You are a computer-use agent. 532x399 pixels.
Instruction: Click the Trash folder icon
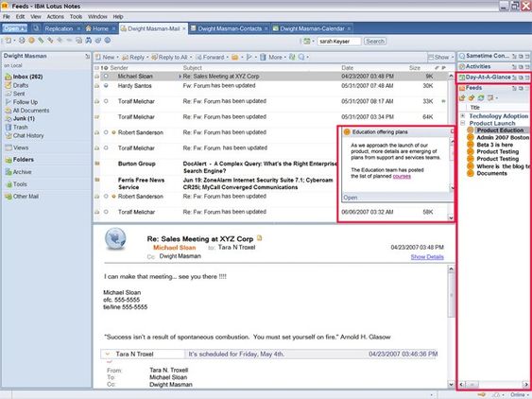[9, 128]
